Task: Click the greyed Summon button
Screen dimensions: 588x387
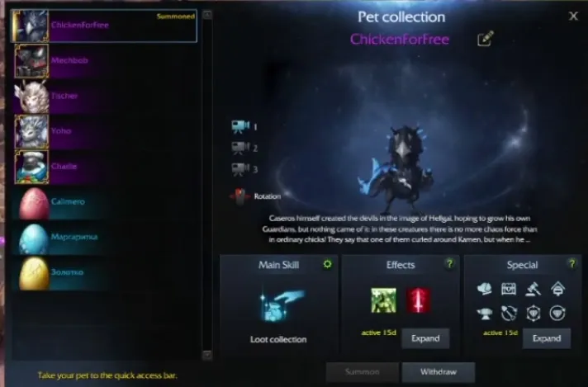Action: [362, 372]
